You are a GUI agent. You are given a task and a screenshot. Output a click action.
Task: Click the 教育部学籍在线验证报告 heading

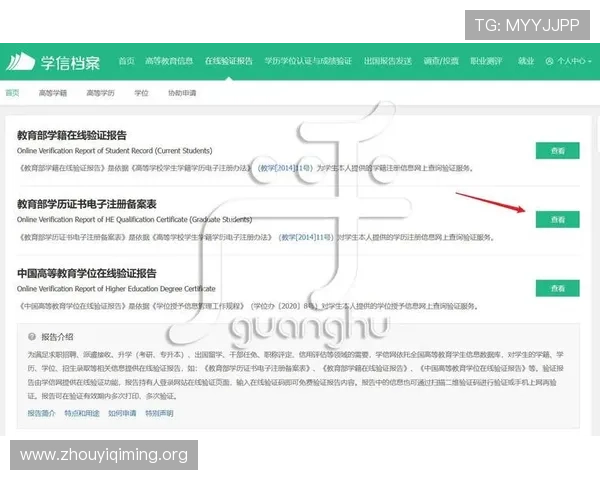click(x=72, y=135)
